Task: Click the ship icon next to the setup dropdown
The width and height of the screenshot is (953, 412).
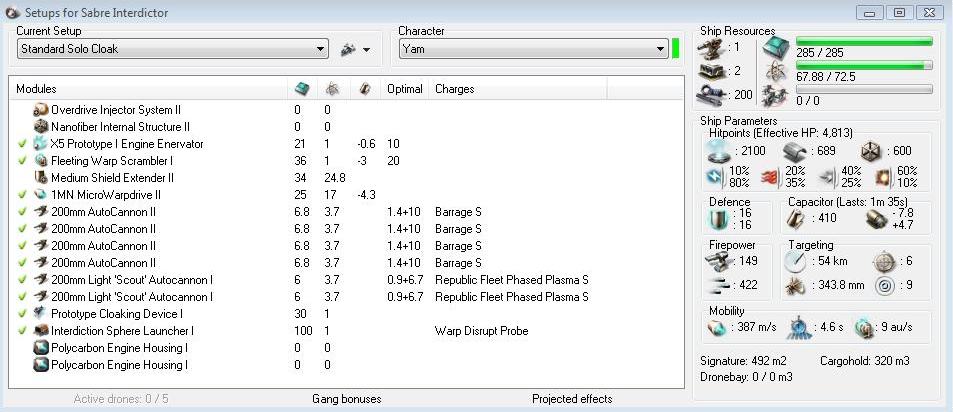Action: 348,50
